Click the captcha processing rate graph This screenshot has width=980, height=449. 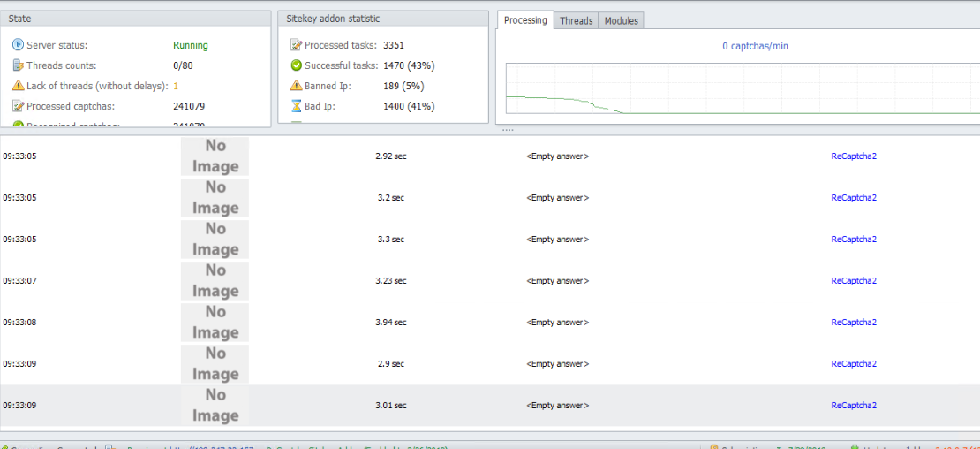point(743,88)
